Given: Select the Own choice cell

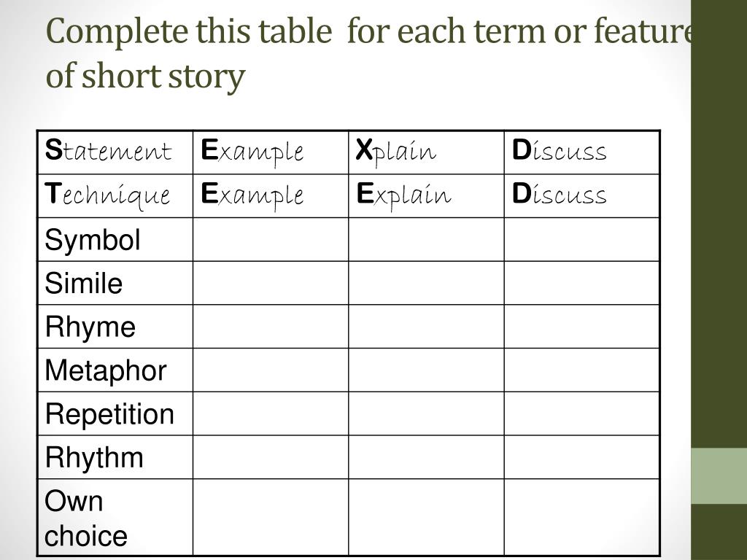Looking at the screenshot, I should [x=115, y=517].
